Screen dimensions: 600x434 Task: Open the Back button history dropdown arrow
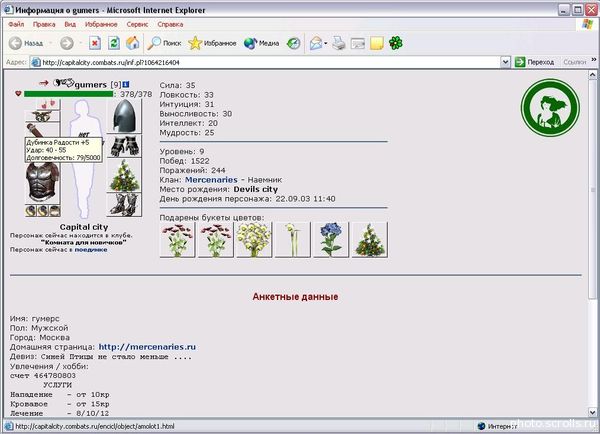click(50, 43)
